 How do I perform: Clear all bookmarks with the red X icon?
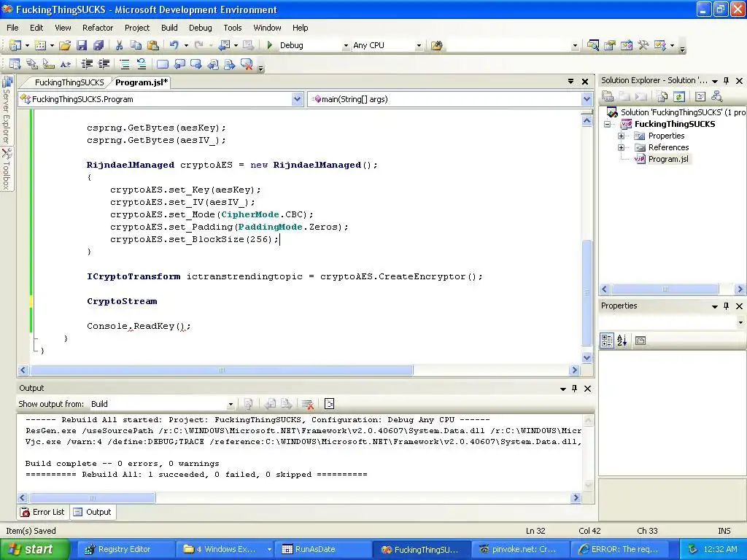(x=247, y=64)
